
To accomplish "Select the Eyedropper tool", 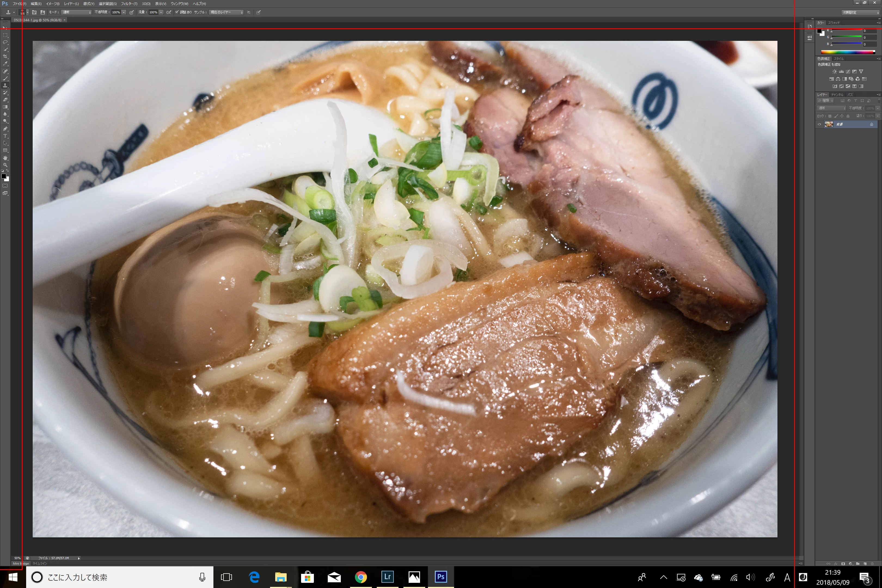I will pos(5,64).
